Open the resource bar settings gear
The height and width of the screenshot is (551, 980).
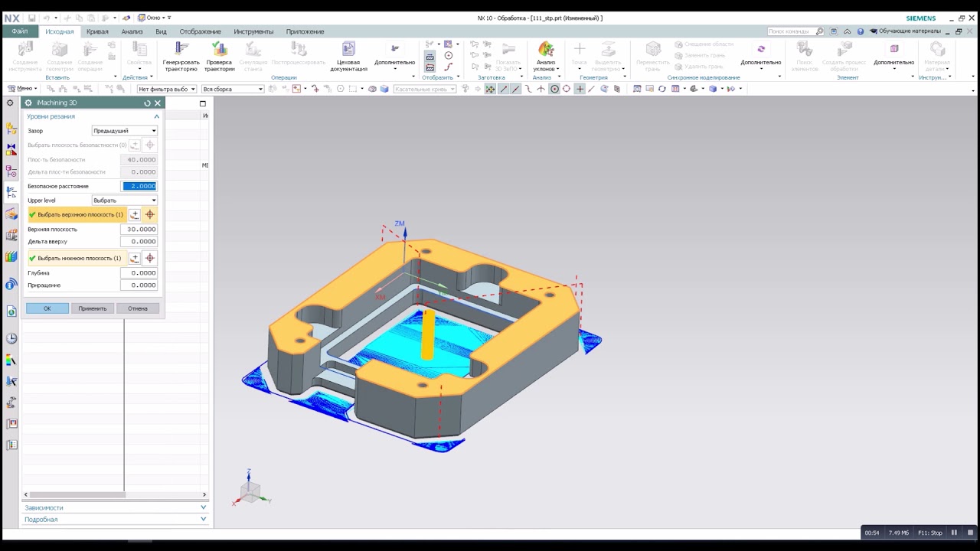point(10,103)
